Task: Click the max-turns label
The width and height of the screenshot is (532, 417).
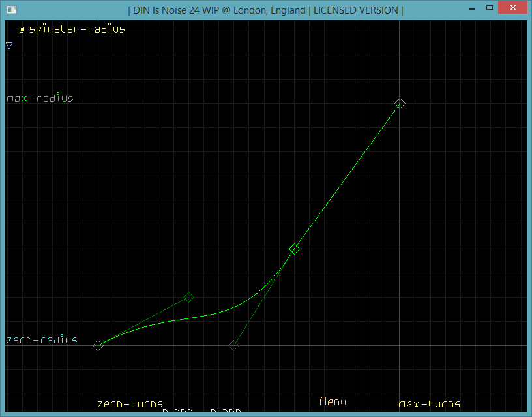Action: (429, 404)
